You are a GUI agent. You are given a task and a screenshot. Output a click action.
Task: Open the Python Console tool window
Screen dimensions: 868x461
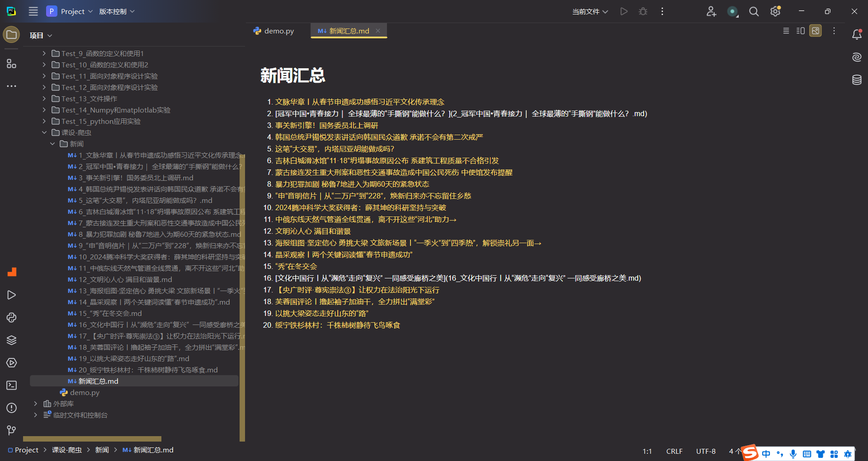pos(12,318)
